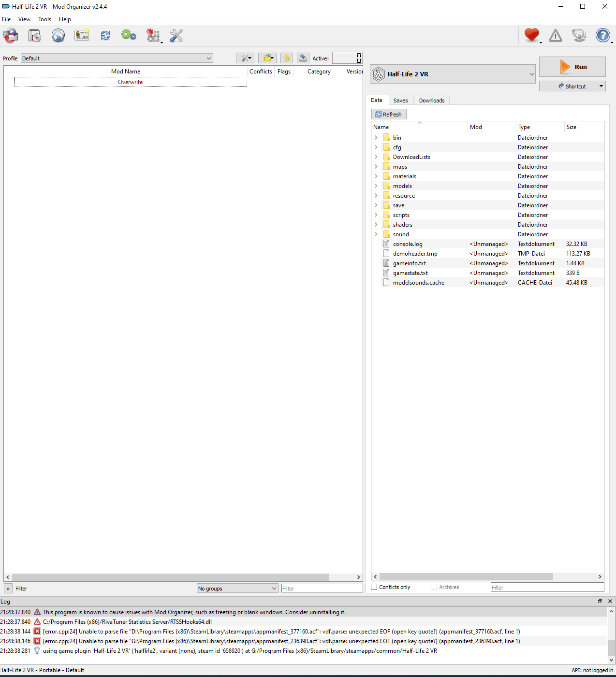Click the red heart Endorse icon
This screenshot has height=677, width=616.
[x=532, y=35]
